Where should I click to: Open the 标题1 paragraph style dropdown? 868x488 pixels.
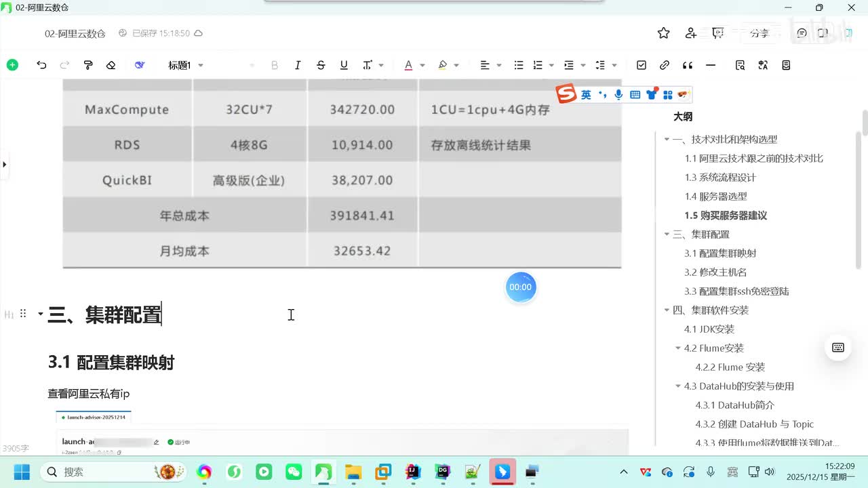pyautogui.click(x=186, y=65)
